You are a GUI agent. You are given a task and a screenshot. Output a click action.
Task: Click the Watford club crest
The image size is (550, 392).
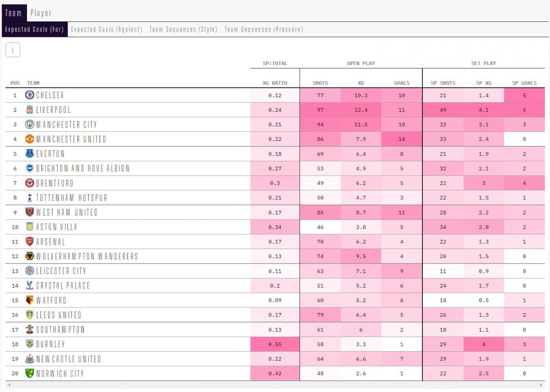(29, 300)
